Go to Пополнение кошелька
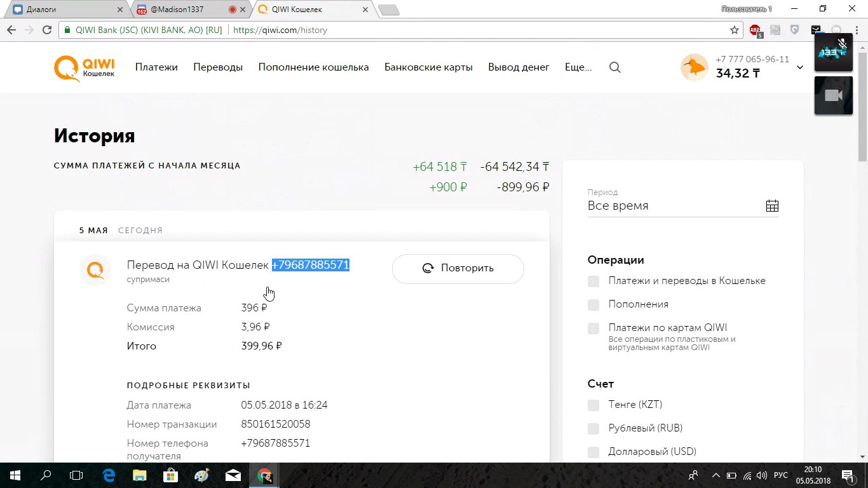Image resolution: width=868 pixels, height=488 pixels. [x=313, y=67]
